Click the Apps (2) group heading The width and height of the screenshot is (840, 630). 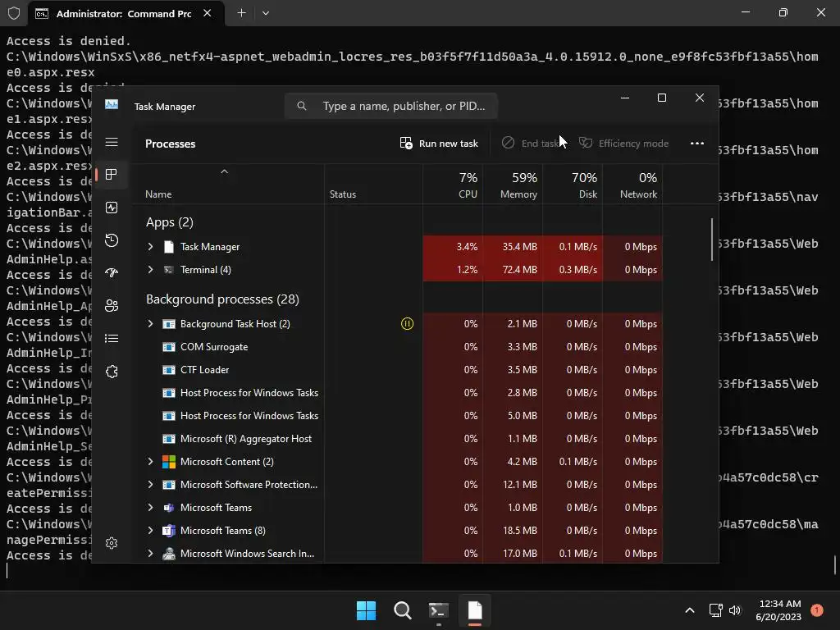tap(169, 222)
